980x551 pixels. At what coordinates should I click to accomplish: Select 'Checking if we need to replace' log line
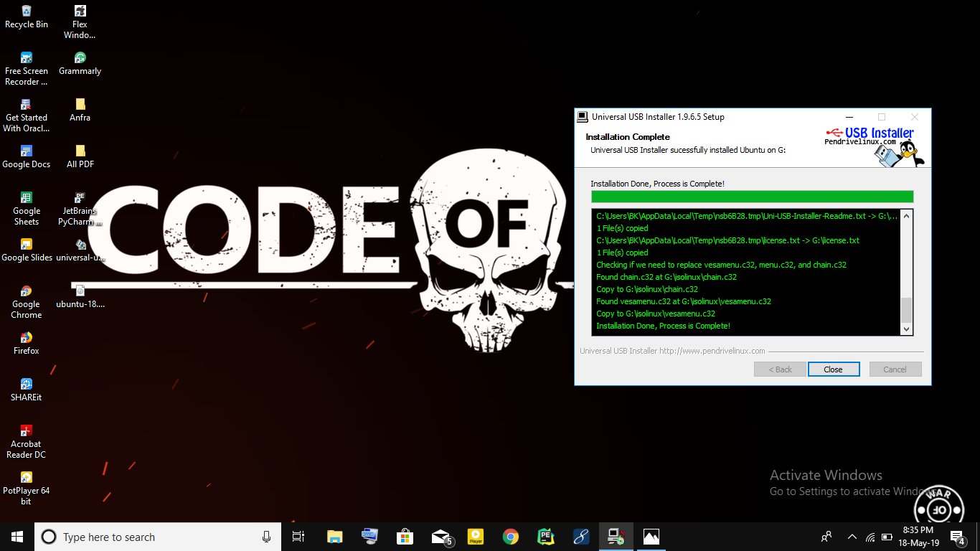(x=721, y=265)
